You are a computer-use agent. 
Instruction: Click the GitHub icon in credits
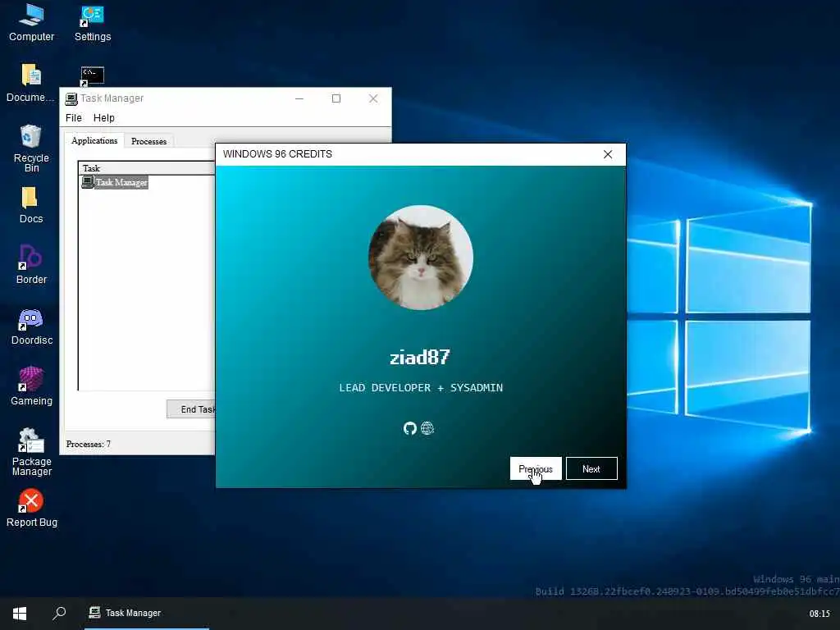pos(410,428)
